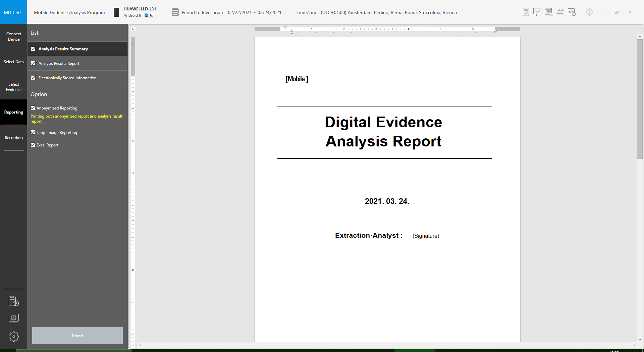Viewport: 644px width, 352px height.
Task: Click the MD-LIVE logo
Action: click(13, 12)
